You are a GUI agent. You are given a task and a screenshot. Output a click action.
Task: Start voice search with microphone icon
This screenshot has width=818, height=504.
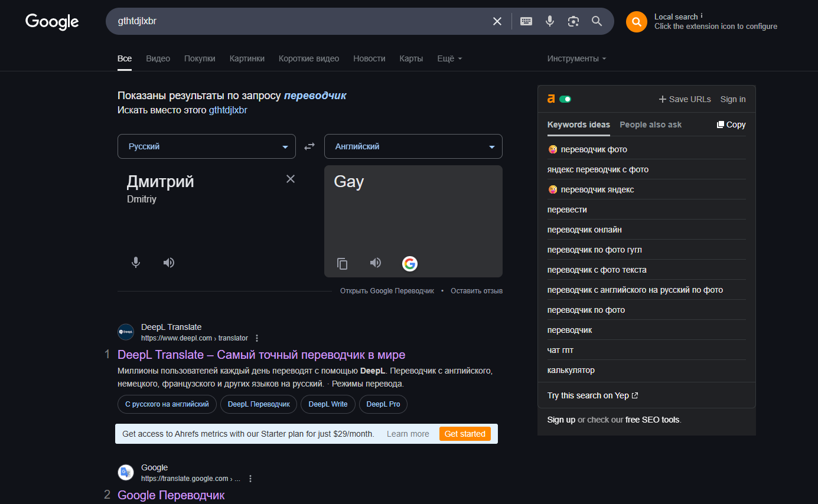550,21
